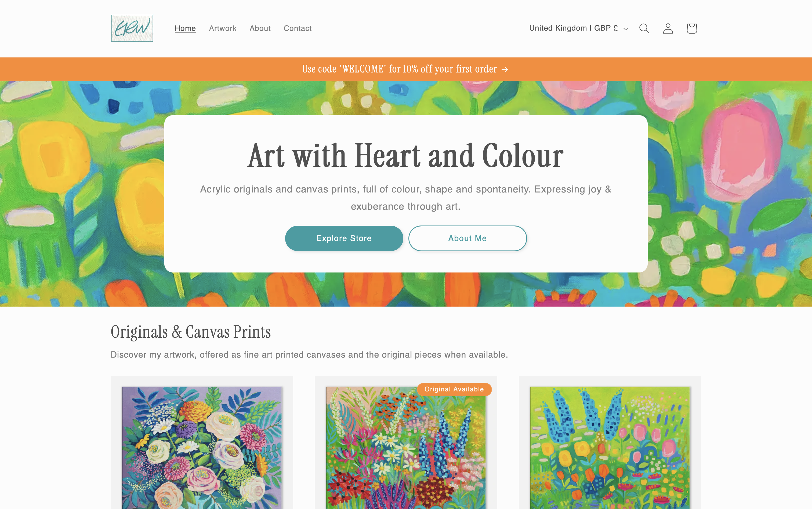The height and width of the screenshot is (509, 812).
Task: Open the green meadow painting thumbnail
Action: click(610, 448)
